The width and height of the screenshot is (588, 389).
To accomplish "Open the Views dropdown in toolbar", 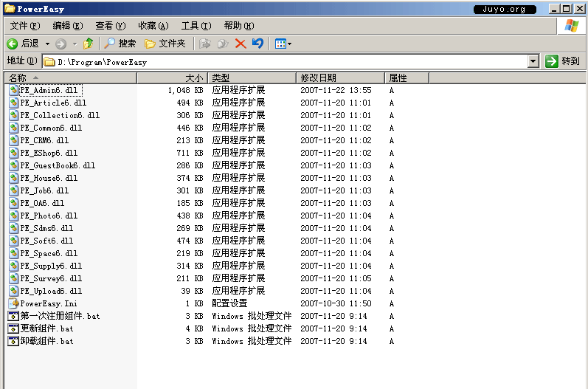I will coord(283,44).
